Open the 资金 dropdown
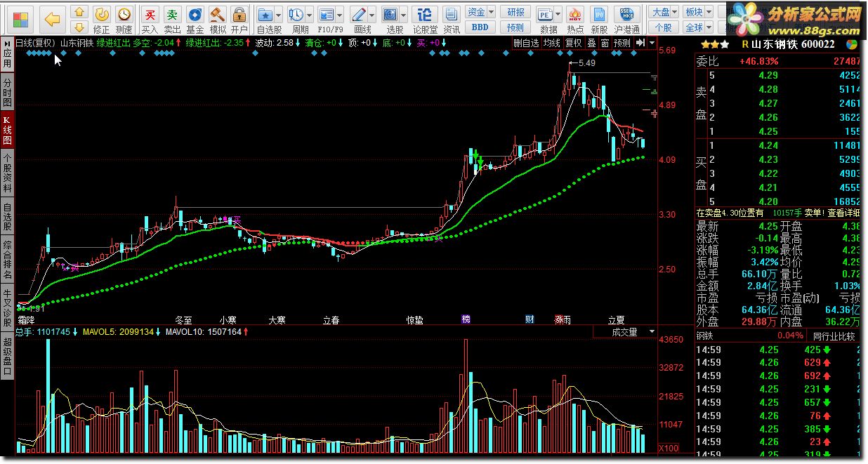868x464 pixels. point(480,12)
